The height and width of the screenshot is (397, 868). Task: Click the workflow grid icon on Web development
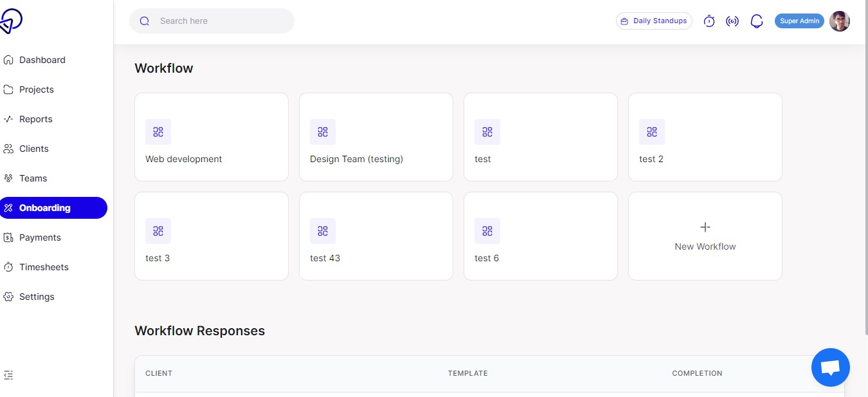[158, 131]
